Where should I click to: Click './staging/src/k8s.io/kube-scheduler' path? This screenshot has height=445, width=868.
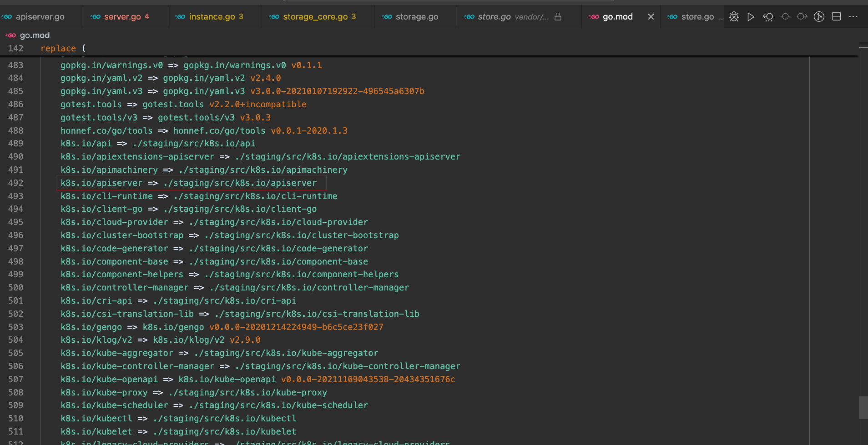pyautogui.click(x=278, y=405)
